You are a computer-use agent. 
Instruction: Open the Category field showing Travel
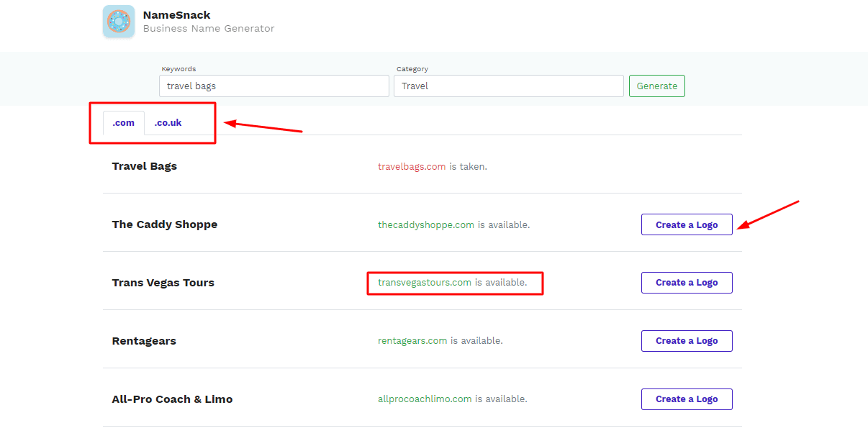point(508,86)
